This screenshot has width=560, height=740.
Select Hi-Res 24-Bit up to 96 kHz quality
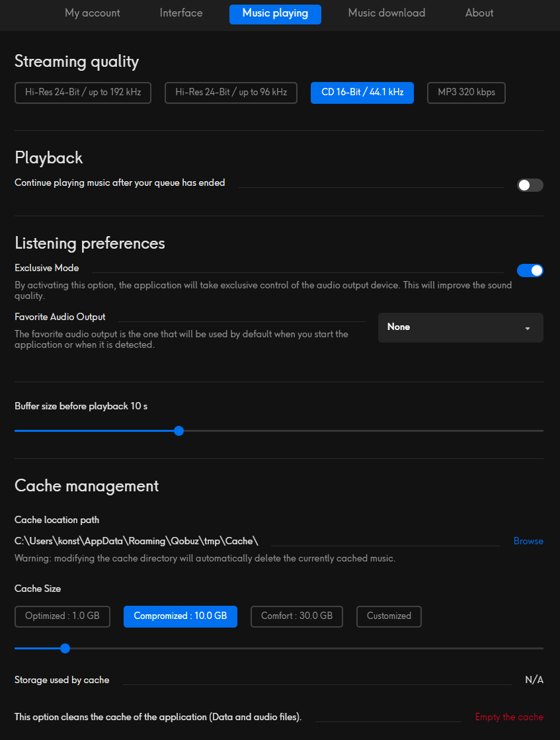(231, 93)
